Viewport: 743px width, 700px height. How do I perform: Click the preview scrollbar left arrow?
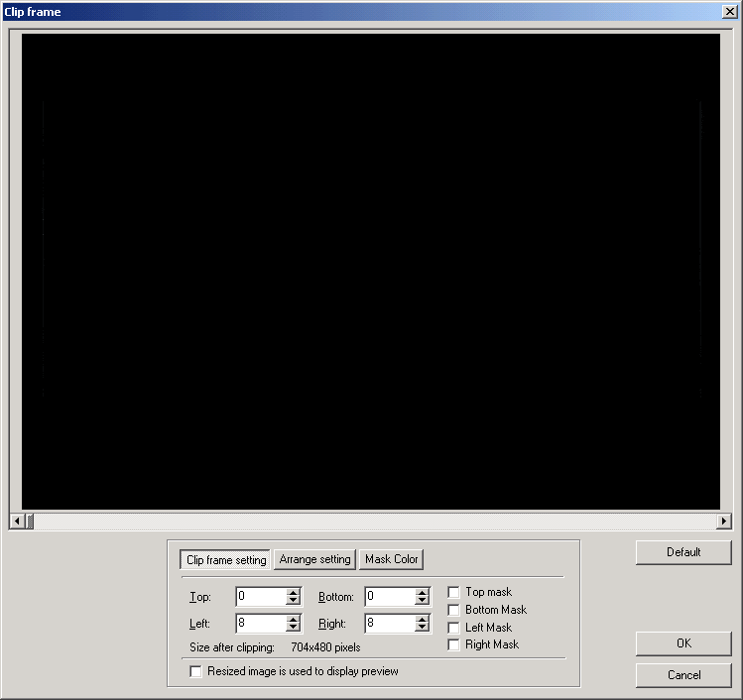pyautogui.click(x=17, y=521)
